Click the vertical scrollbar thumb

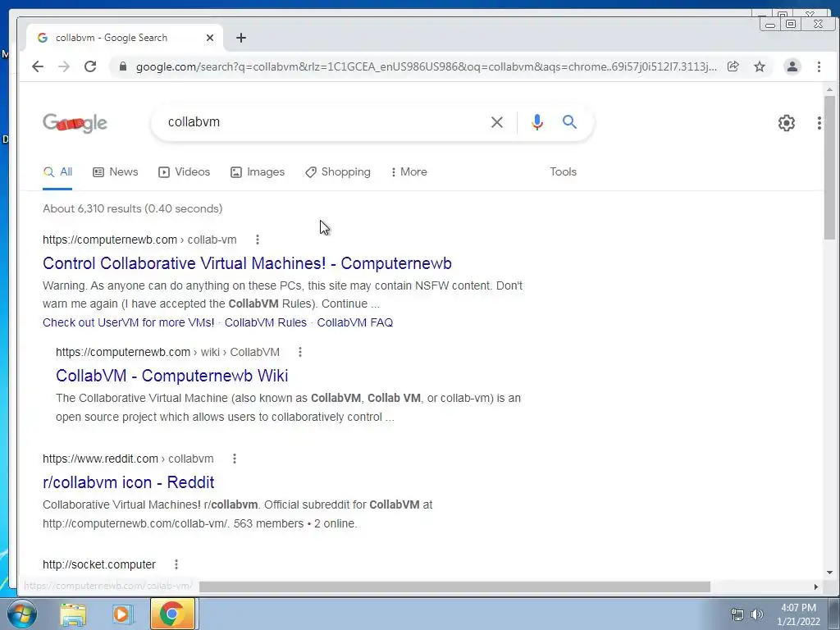(x=829, y=167)
